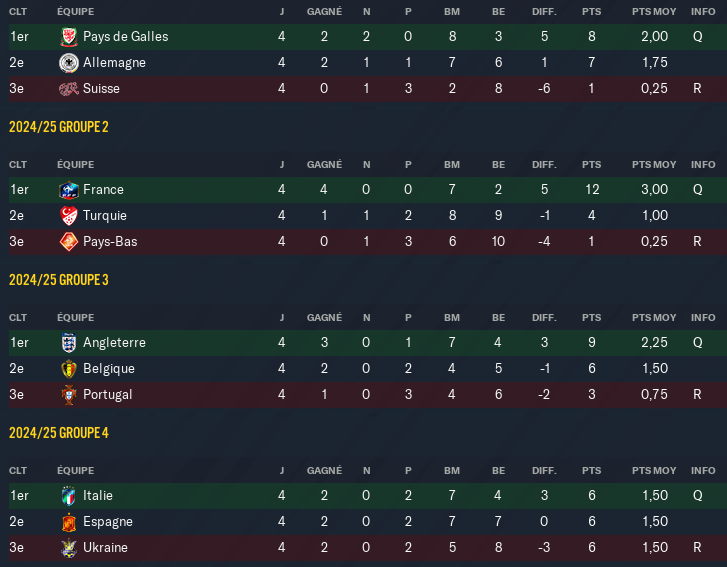Image resolution: width=727 pixels, height=567 pixels.
Task: Click the Italie team badge
Action: (x=69, y=496)
